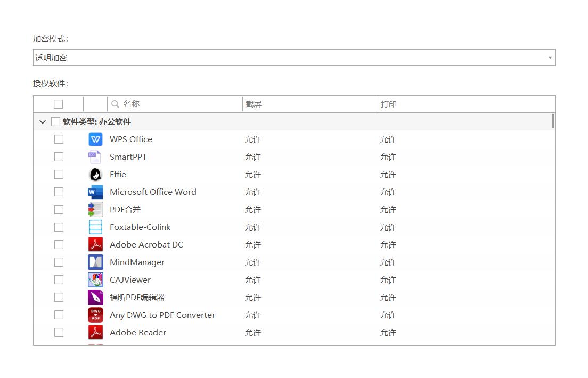Click 允许 screenshot value for Adobe Reader
The width and height of the screenshot is (588, 378).
tap(253, 333)
